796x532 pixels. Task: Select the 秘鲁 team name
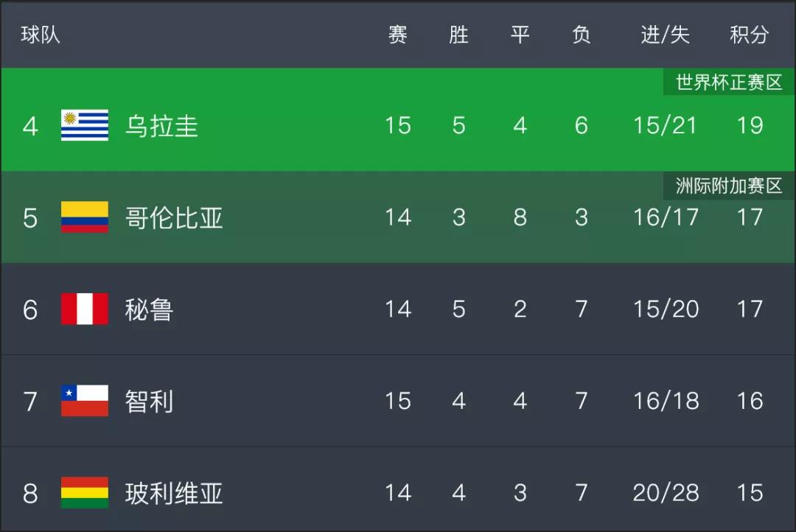(x=149, y=309)
